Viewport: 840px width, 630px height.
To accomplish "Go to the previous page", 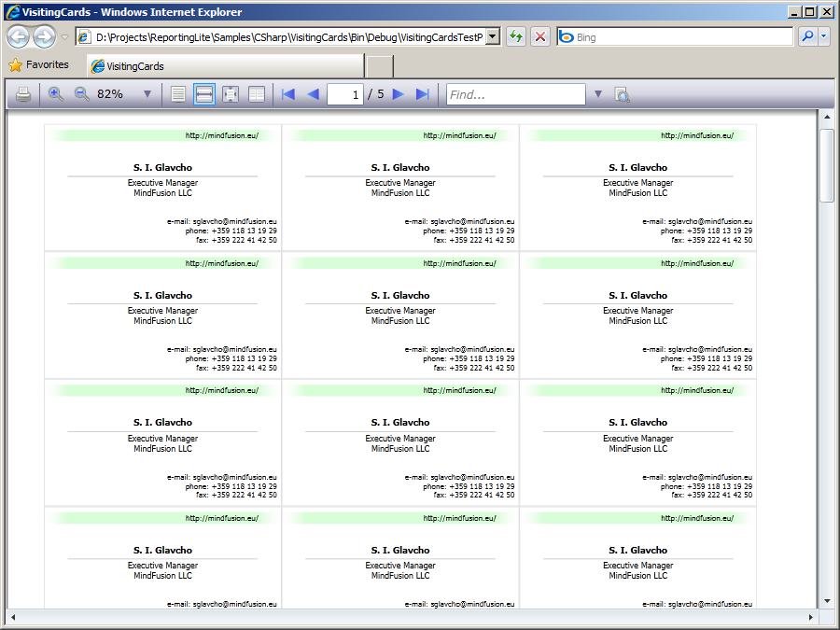I will (313, 94).
